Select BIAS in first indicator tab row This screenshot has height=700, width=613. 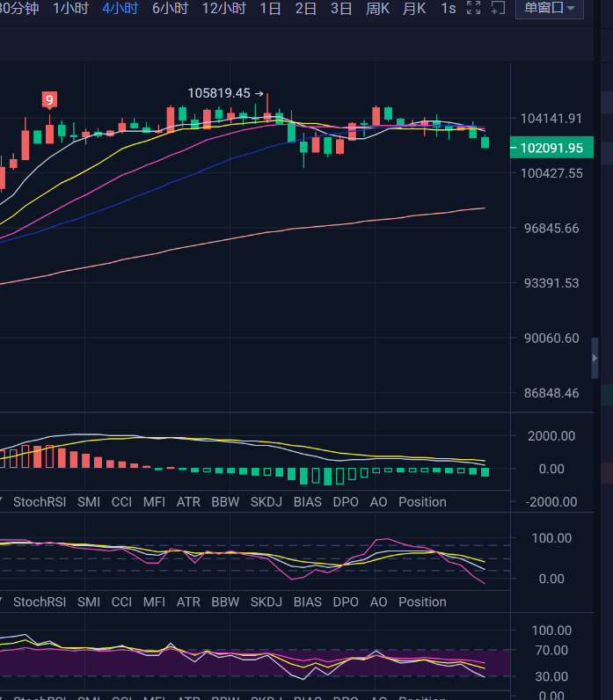[308, 502]
